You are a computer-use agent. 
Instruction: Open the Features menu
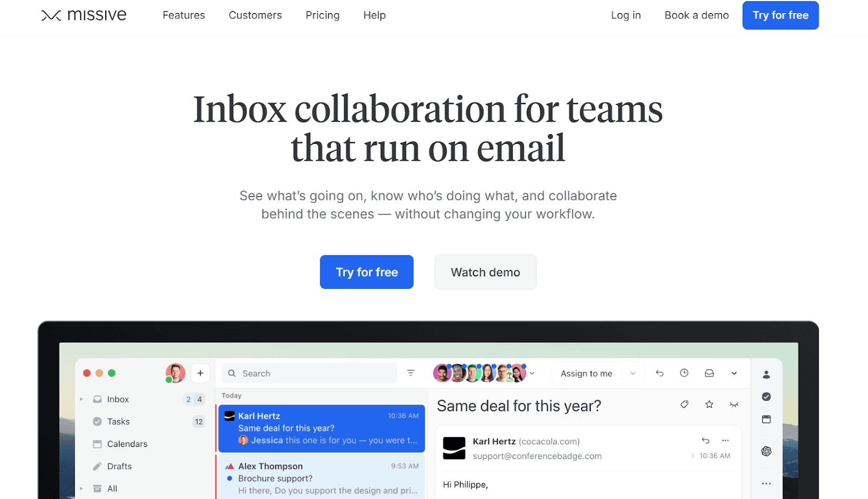tap(183, 15)
